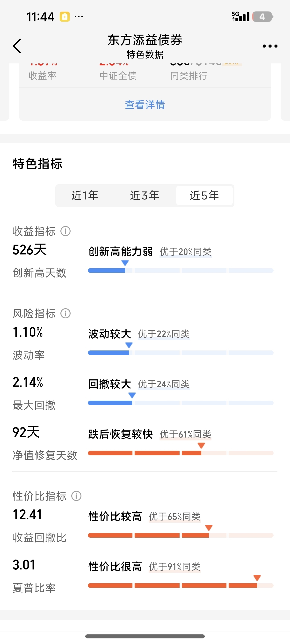This screenshot has height=644, width=290.
Task: Tap the 最大回撤 2.14% value
Action: [x=28, y=382]
